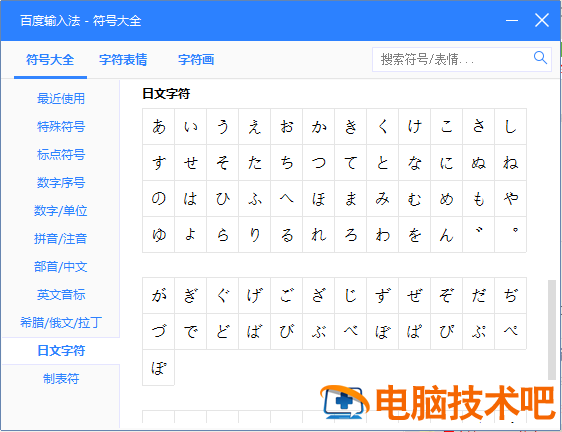Choose the 拼音/注音 category
The width and height of the screenshot is (562, 432).
tap(61, 238)
